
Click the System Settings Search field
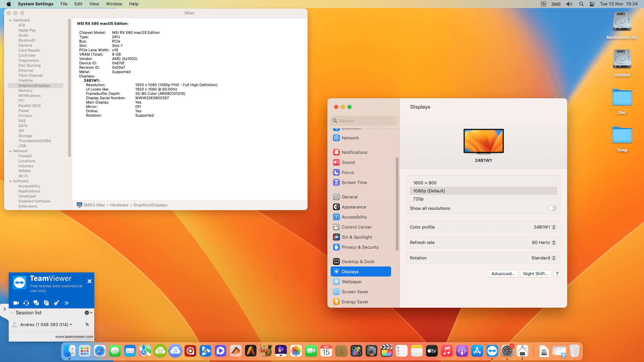coord(364,121)
